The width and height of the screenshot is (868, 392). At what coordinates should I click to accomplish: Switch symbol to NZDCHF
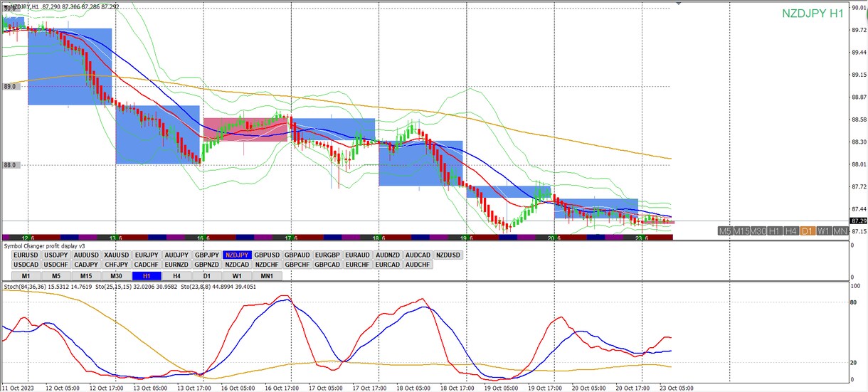point(267,265)
